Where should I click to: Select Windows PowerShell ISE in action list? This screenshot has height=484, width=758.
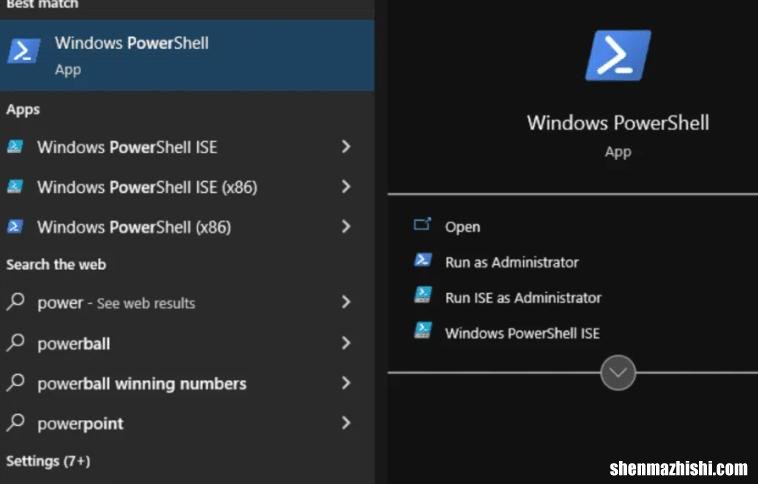(x=522, y=333)
